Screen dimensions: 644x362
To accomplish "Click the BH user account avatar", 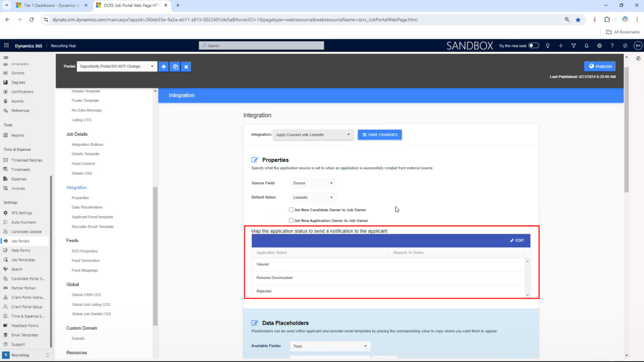I will (638, 46).
